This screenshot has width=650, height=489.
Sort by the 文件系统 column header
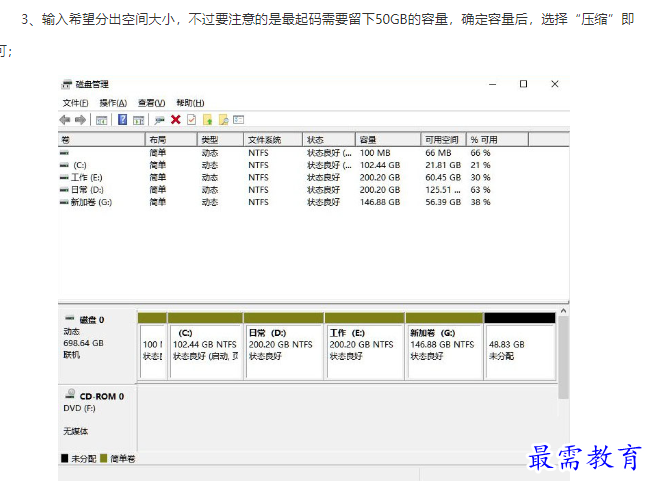[273, 140]
